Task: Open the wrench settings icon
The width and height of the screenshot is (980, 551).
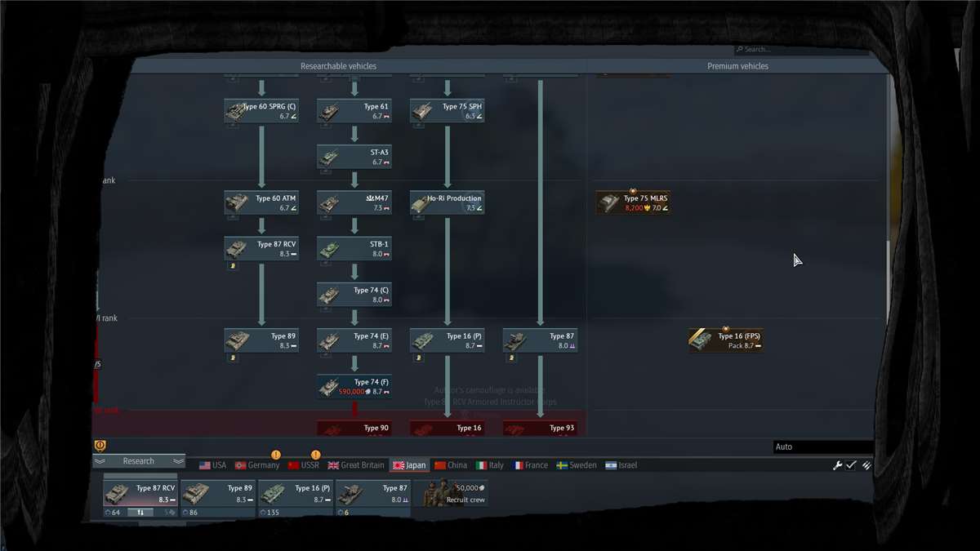Action: coord(837,465)
